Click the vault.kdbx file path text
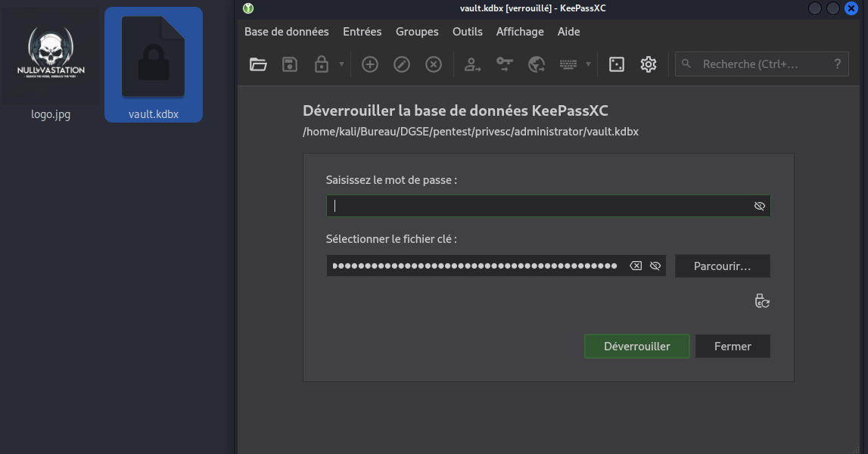Viewport: 868px width, 454px height. (x=471, y=132)
